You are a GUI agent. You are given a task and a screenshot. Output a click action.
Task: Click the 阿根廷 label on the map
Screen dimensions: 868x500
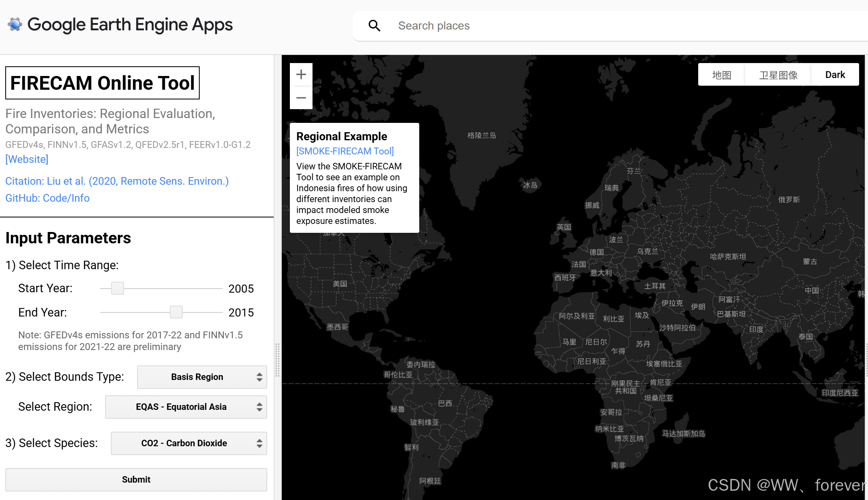pyautogui.click(x=430, y=481)
